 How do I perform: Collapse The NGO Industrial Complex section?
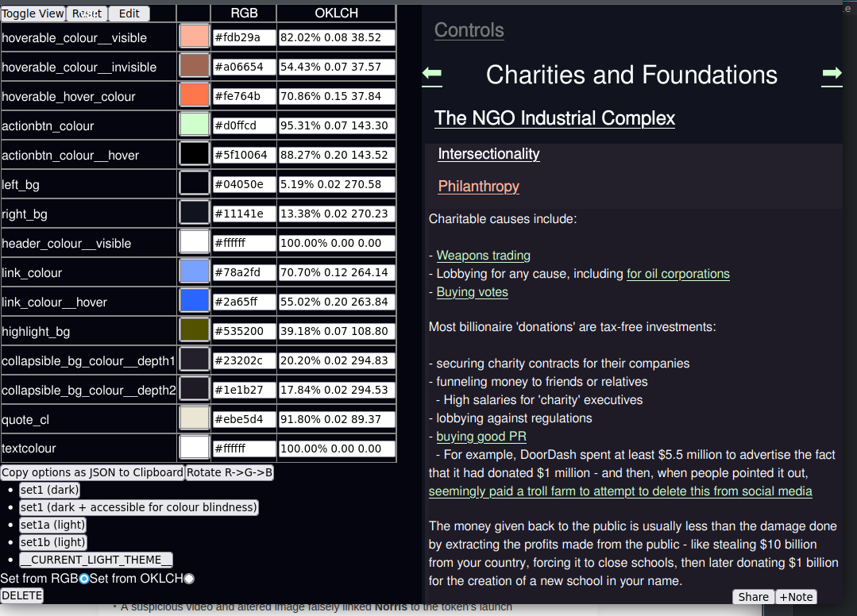[554, 119]
